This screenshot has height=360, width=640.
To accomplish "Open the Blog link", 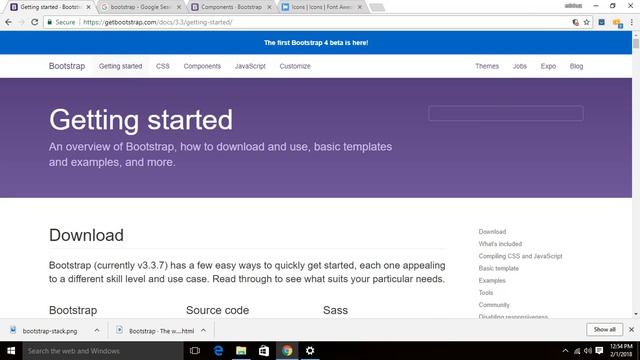I will 576,66.
